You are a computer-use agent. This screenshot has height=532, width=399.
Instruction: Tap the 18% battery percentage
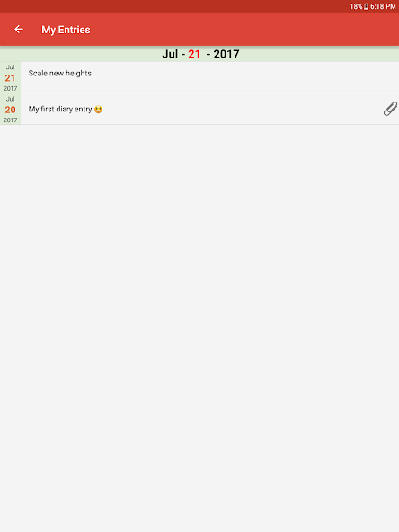[x=356, y=6]
